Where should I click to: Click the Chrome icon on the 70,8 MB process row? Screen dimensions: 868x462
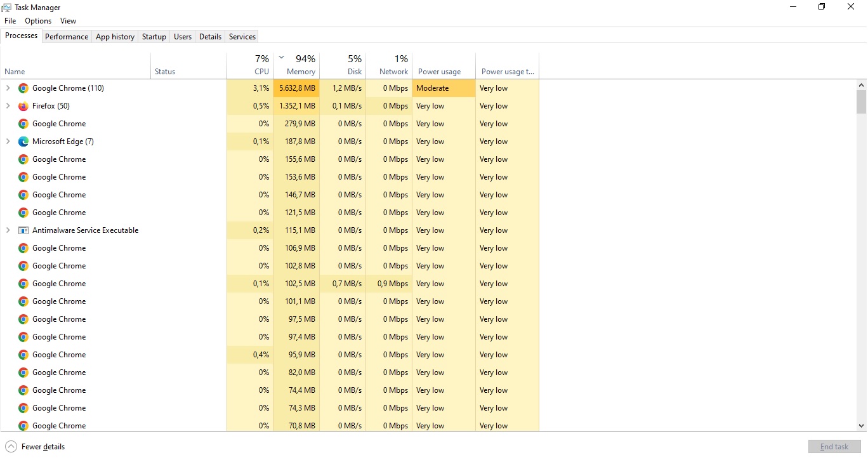23,426
